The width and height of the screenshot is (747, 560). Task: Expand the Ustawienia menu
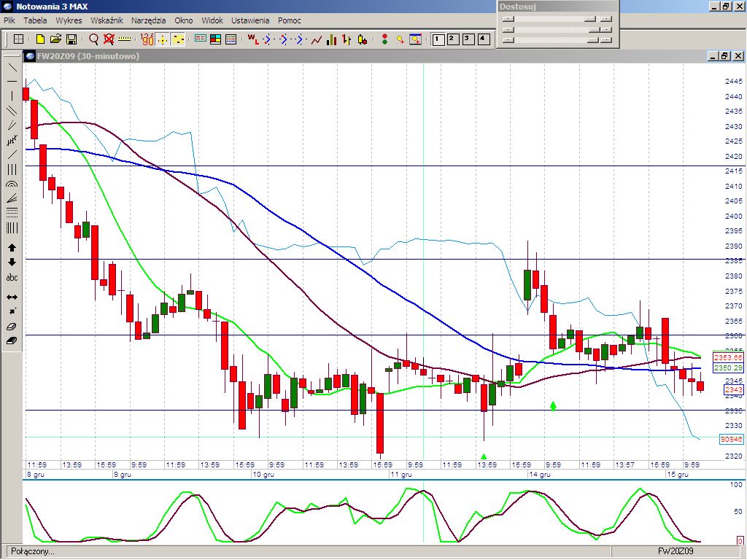point(250,20)
